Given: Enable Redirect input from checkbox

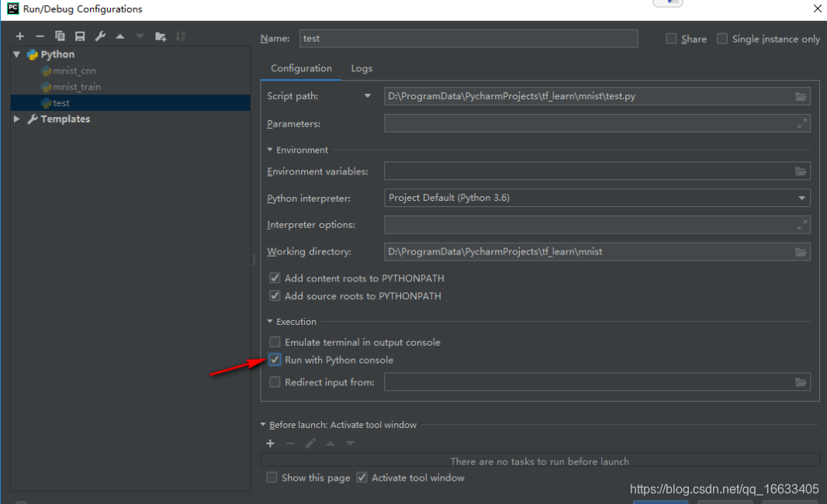Looking at the screenshot, I should [275, 381].
